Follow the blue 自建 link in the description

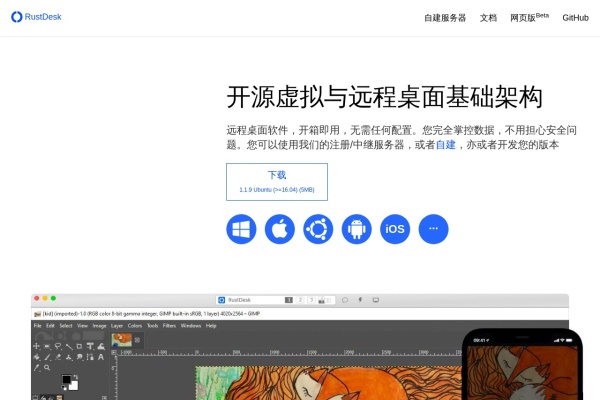pyautogui.click(x=445, y=145)
